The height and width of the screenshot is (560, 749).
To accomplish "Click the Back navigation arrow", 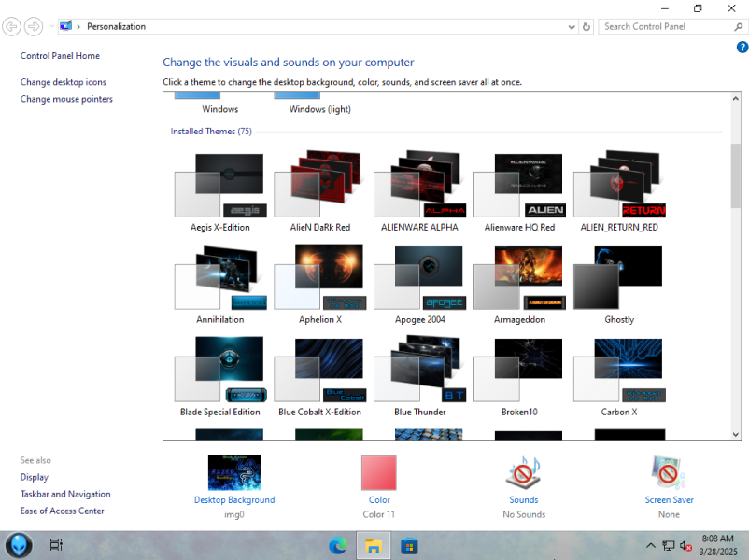I will click(11, 26).
